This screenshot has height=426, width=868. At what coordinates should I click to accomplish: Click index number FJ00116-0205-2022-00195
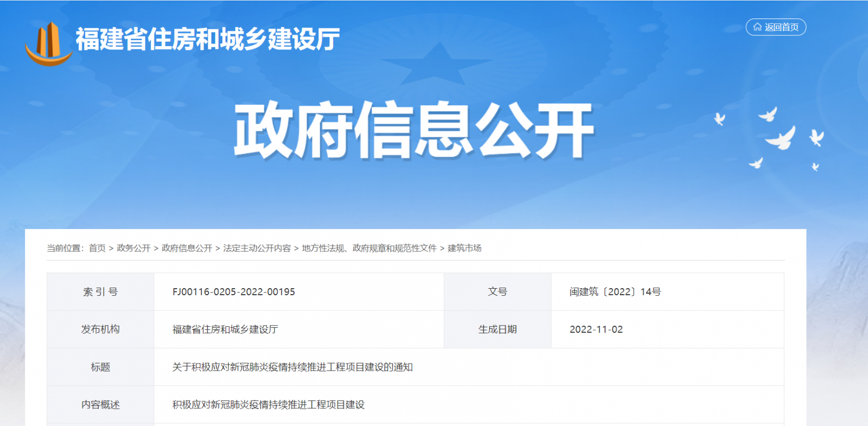pyautogui.click(x=234, y=292)
